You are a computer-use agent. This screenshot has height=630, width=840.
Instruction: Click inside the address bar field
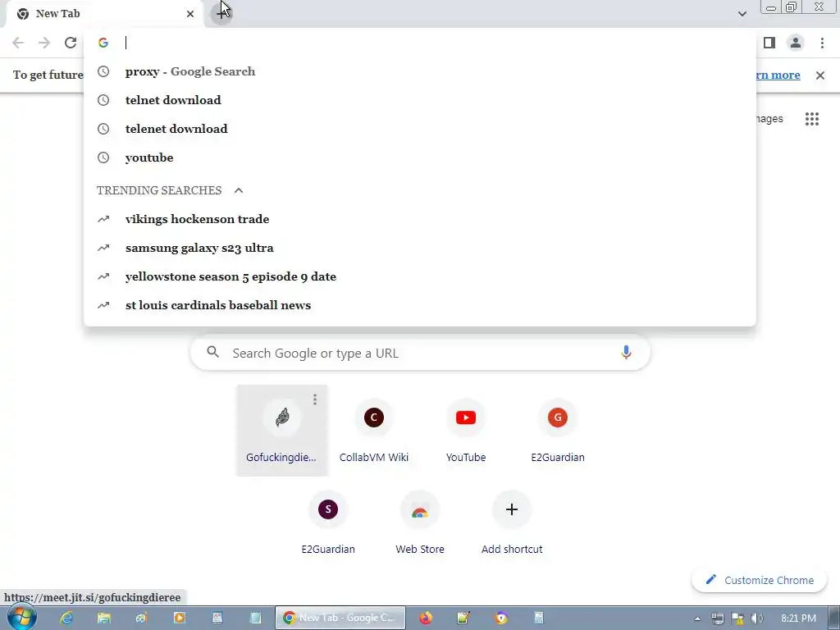[x=420, y=43]
